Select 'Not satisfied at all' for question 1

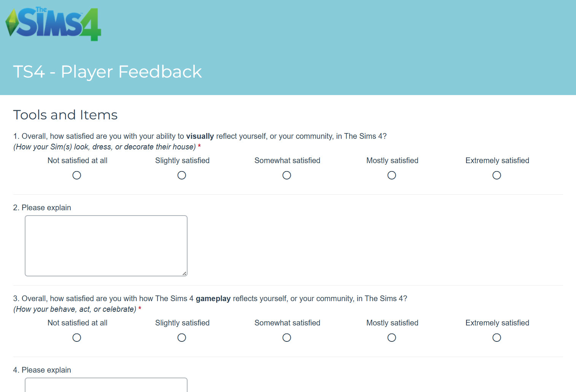(x=77, y=175)
